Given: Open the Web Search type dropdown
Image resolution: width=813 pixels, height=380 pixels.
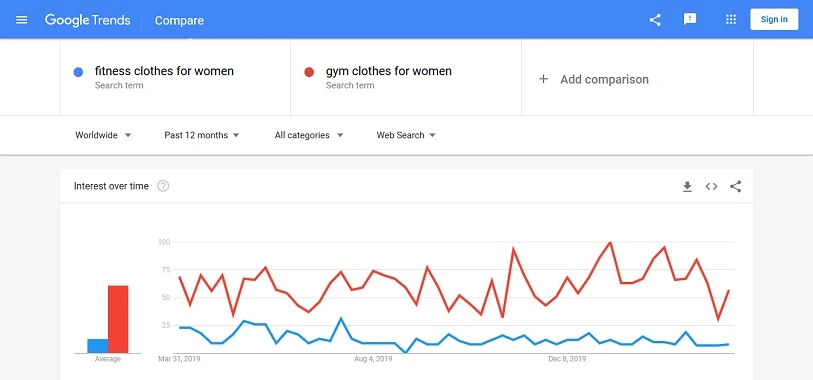Looking at the screenshot, I should point(406,135).
